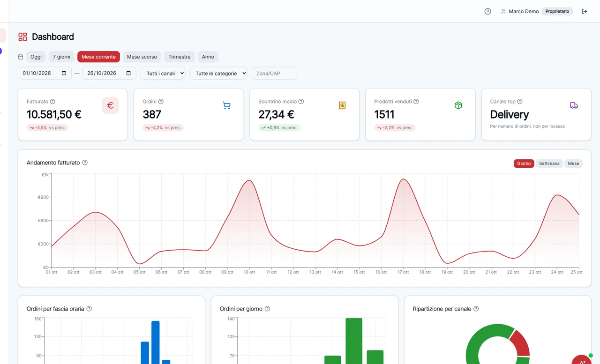Click the user profile icon beside Marco Demo

pos(503,11)
